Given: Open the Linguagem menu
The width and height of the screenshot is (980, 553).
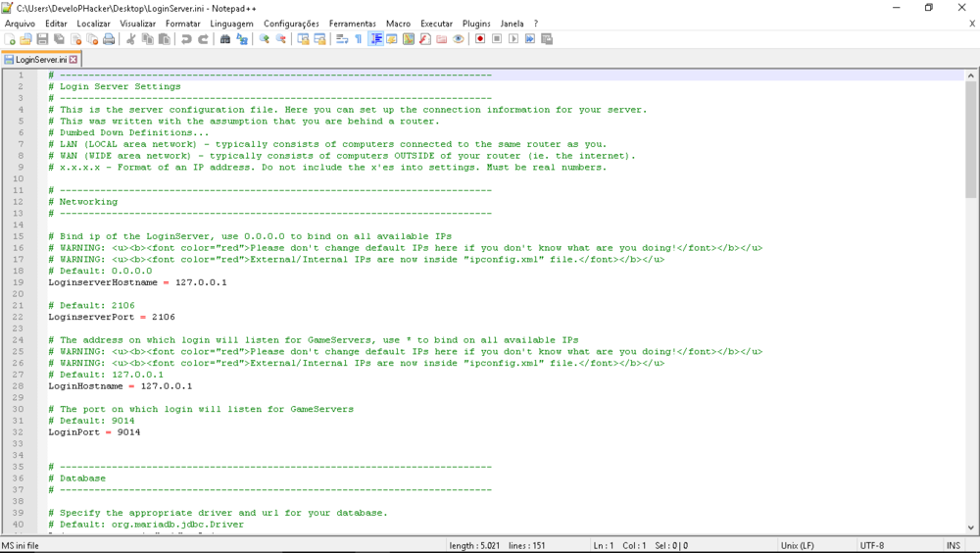Looking at the screenshot, I should pyautogui.click(x=231, y=24).
